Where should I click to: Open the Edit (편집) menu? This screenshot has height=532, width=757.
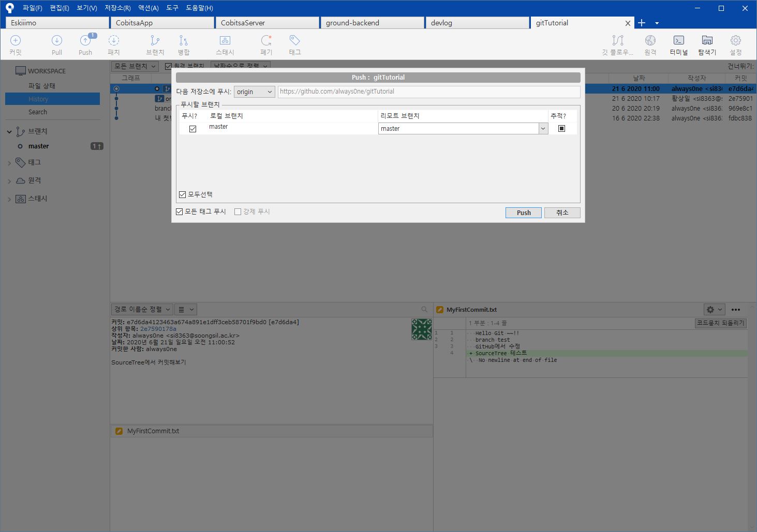coord(60,8)
